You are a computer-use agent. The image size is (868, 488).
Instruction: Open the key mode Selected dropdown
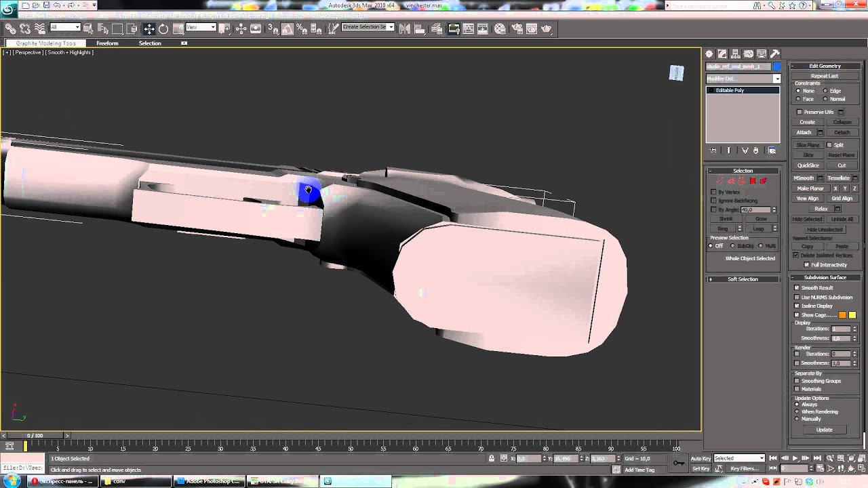(739, 458)
